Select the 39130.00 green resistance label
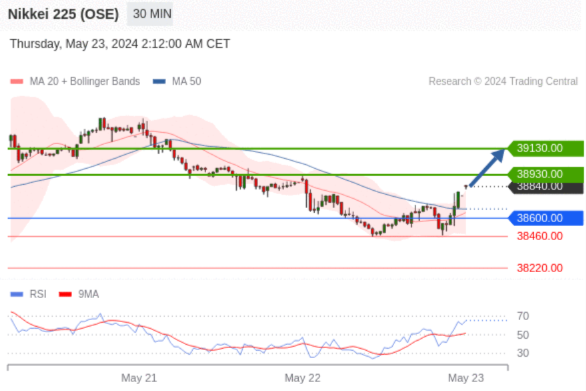 coord(546,148)
